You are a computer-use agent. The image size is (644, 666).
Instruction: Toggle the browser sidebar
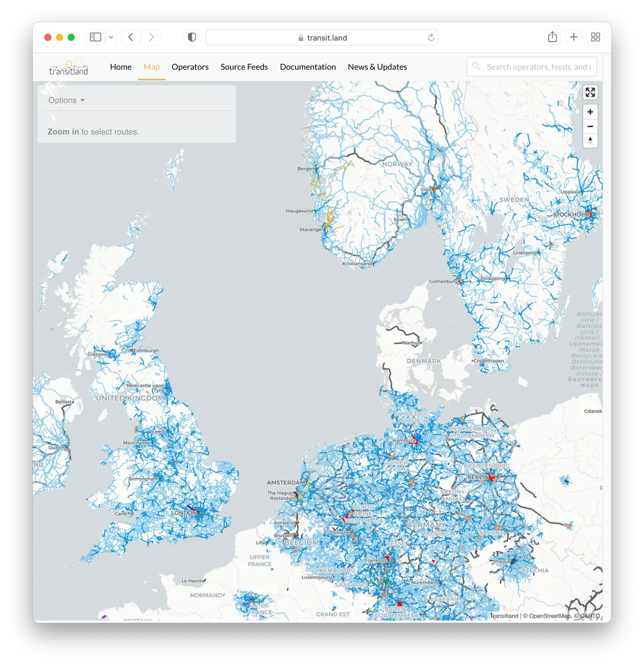click(x=95, y=37)
